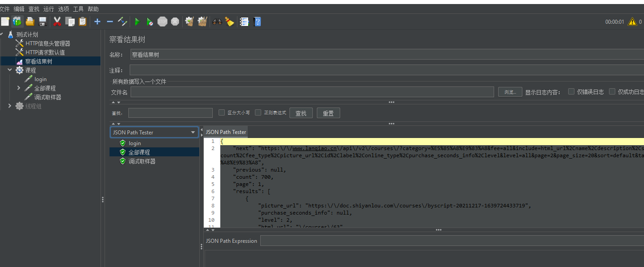
Task: Select 察看结果树 in the test plan tree
Action: [39, 61]
